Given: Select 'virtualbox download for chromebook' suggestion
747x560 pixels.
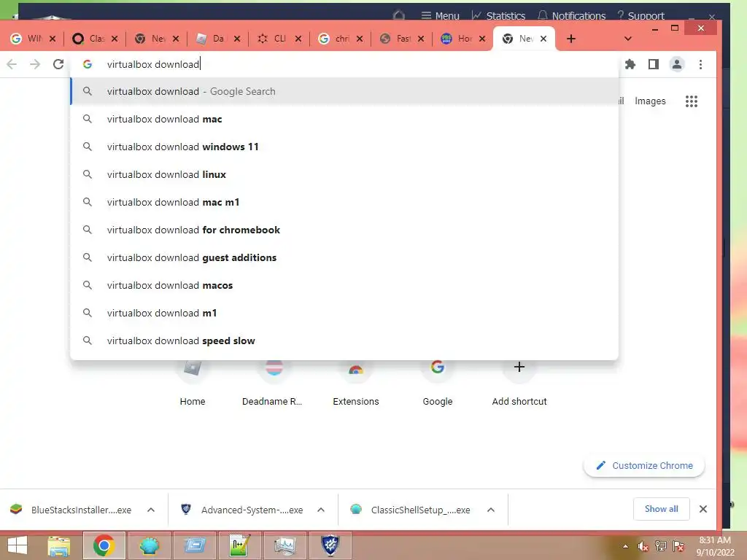Looking at the screenshot, I should (x=344, y=230).
